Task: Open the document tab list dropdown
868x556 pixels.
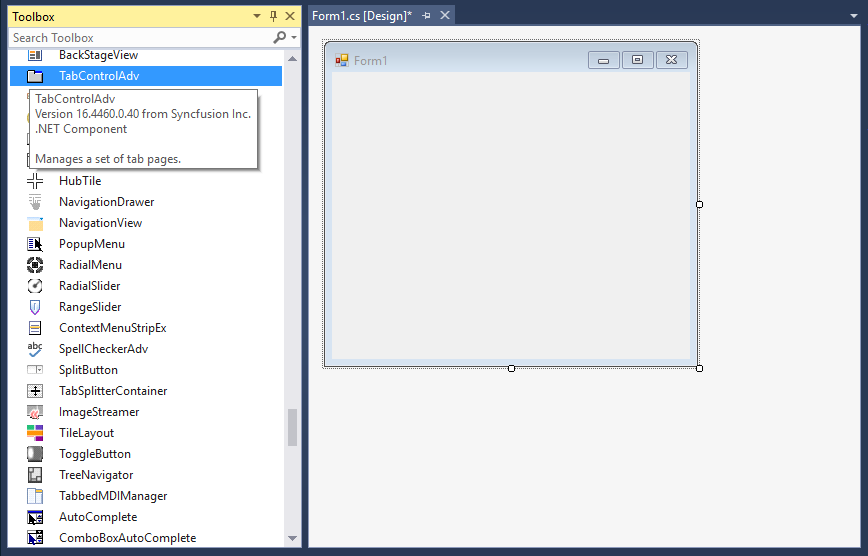Action: 854,16
